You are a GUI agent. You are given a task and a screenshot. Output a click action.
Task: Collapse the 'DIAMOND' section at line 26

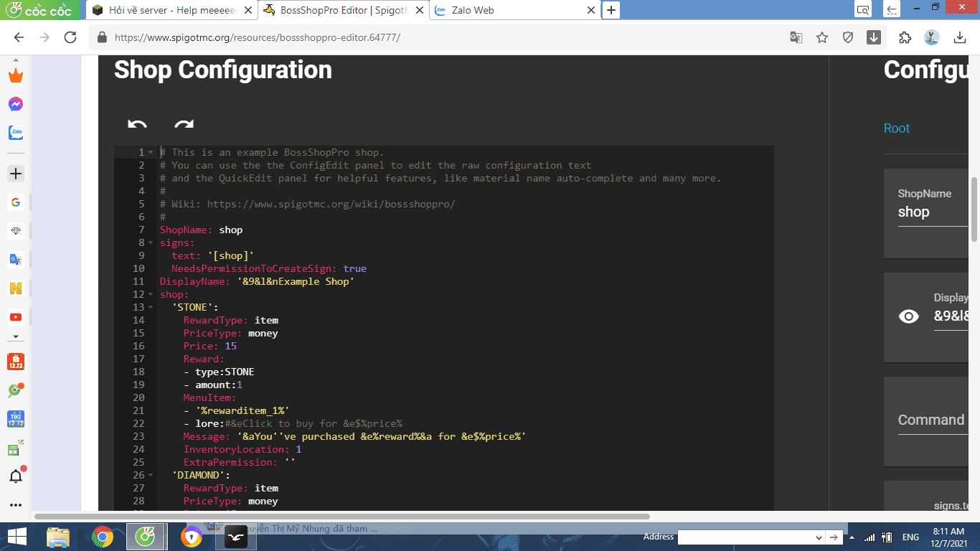[151, 475]
